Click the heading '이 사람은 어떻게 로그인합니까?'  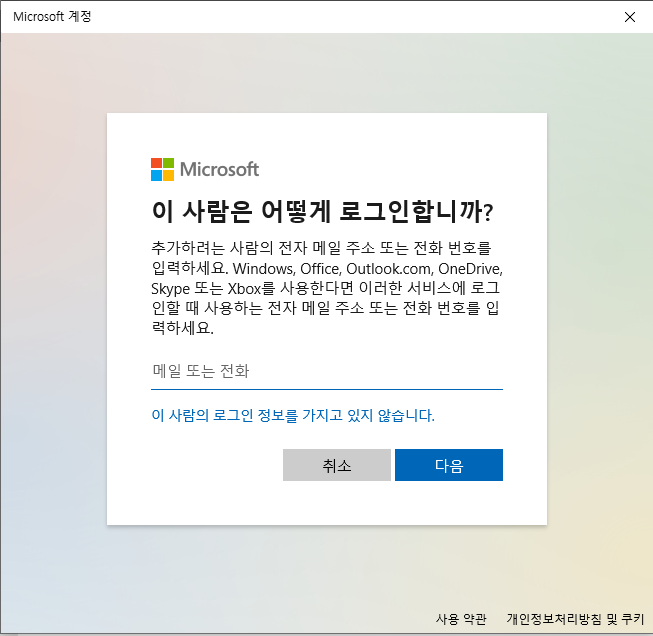[322, 212]
